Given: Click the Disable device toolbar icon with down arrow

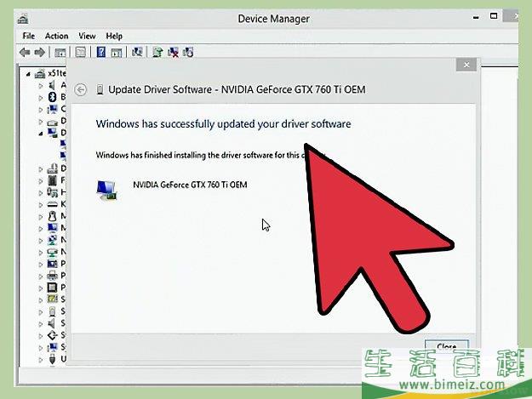Looking at the screenshot, I should 188,52.
